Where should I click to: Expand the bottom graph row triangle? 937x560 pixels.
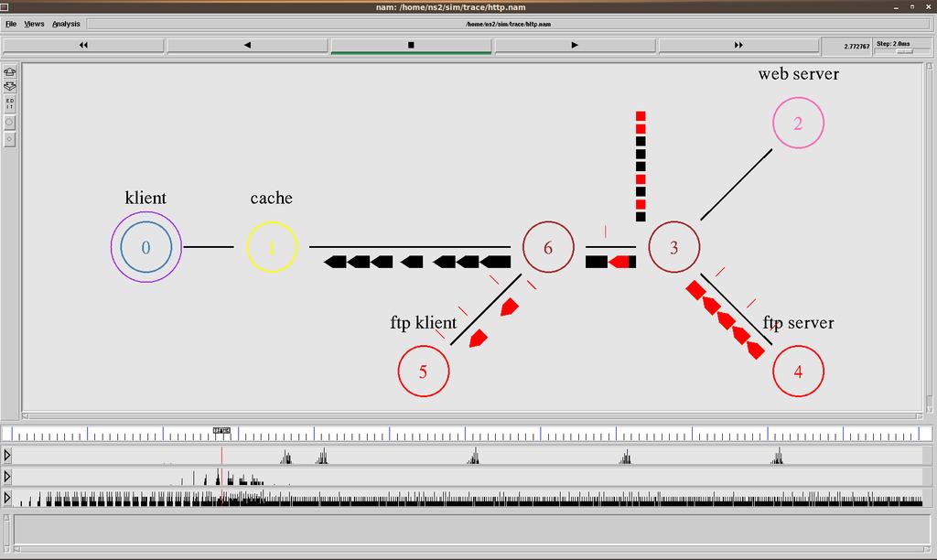[x=7, y=497]
